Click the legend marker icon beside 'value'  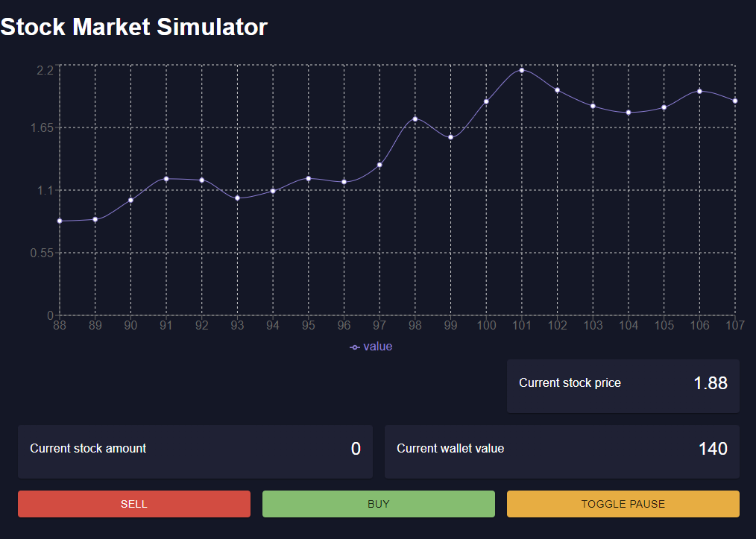355,347
